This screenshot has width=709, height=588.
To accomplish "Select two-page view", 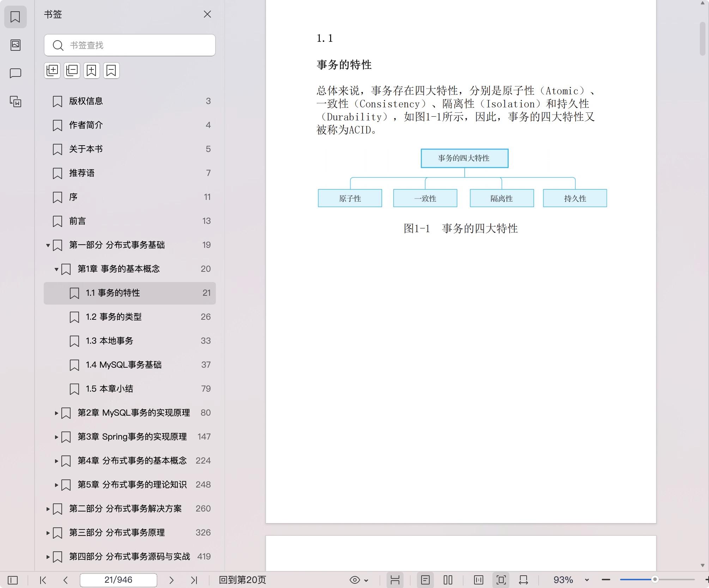I will click(448, 580).
